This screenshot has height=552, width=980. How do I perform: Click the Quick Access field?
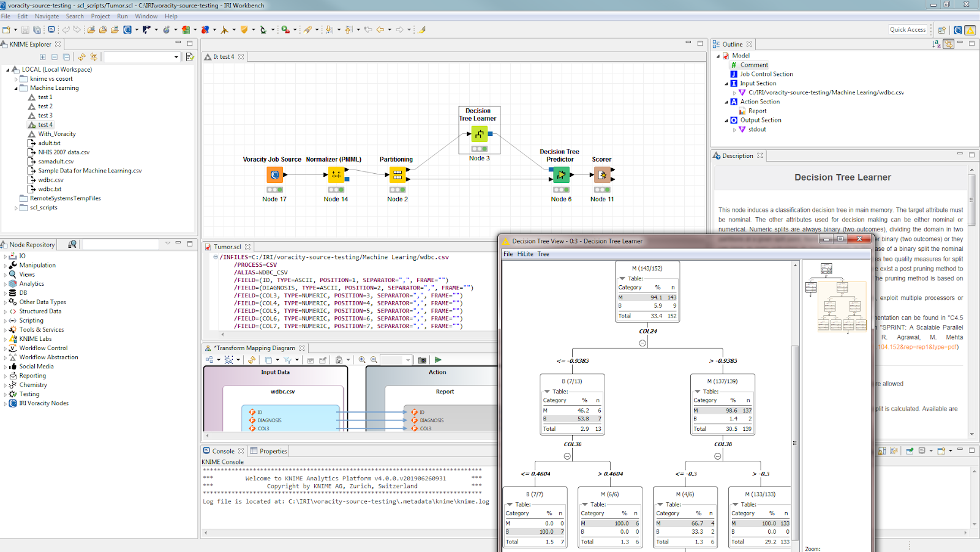(908, 29)
